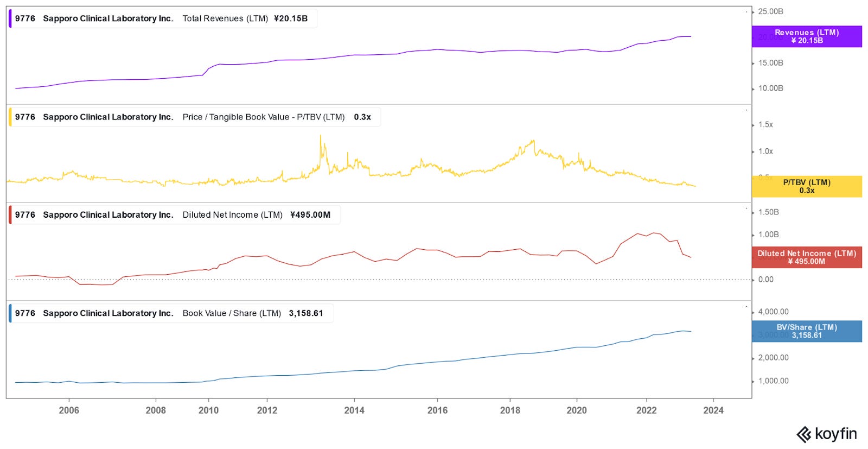Click the yellow P/TBV legend color bar
The image size is (868, 449).
[10, 117]
